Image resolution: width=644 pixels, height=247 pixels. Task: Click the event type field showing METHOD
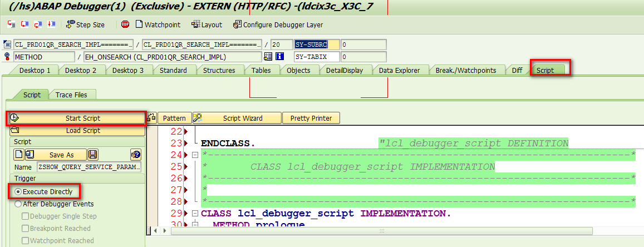[x=44, y=57]
